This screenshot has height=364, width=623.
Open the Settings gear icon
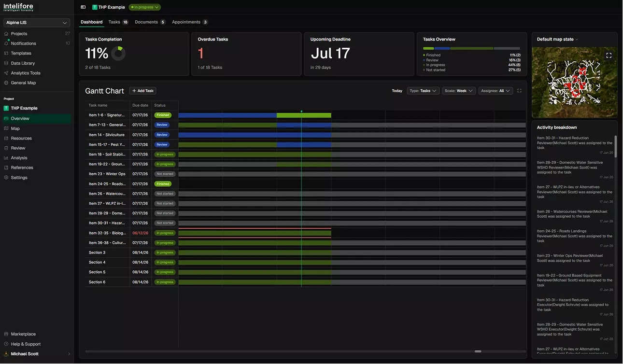click(x=6, y=178)
